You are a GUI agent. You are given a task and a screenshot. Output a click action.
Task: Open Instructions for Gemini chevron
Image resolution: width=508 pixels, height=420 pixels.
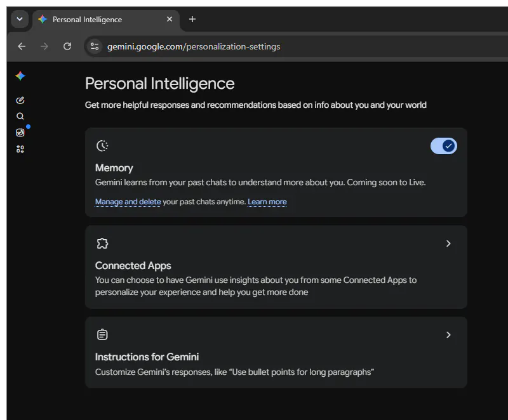click(448, 334)
